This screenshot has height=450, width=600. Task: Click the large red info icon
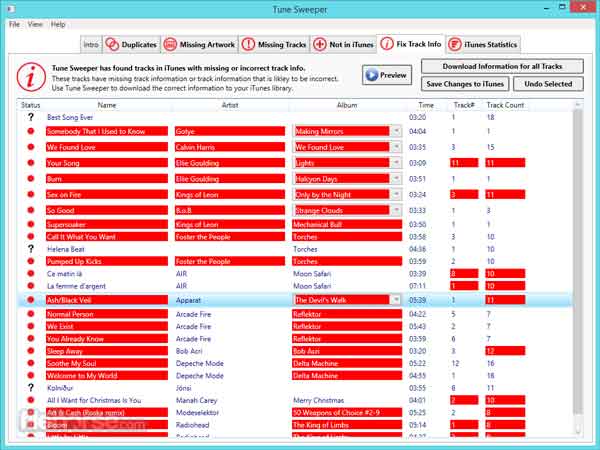31,77
